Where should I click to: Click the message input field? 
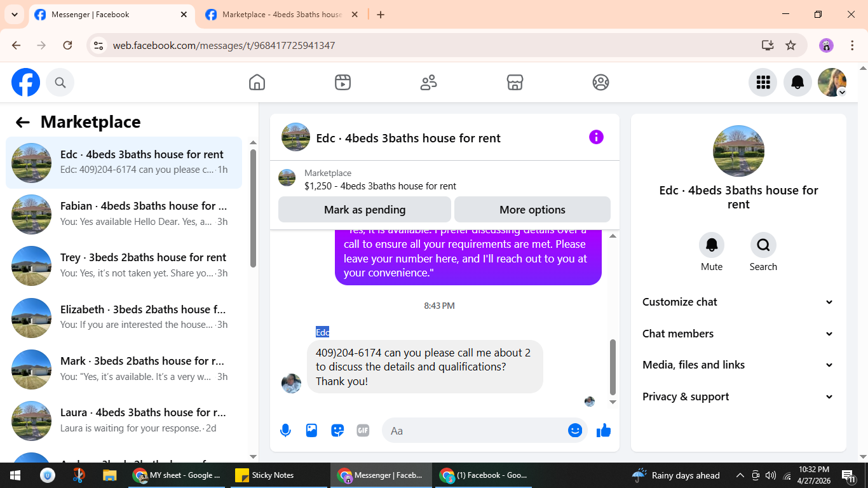click(473, 431)
